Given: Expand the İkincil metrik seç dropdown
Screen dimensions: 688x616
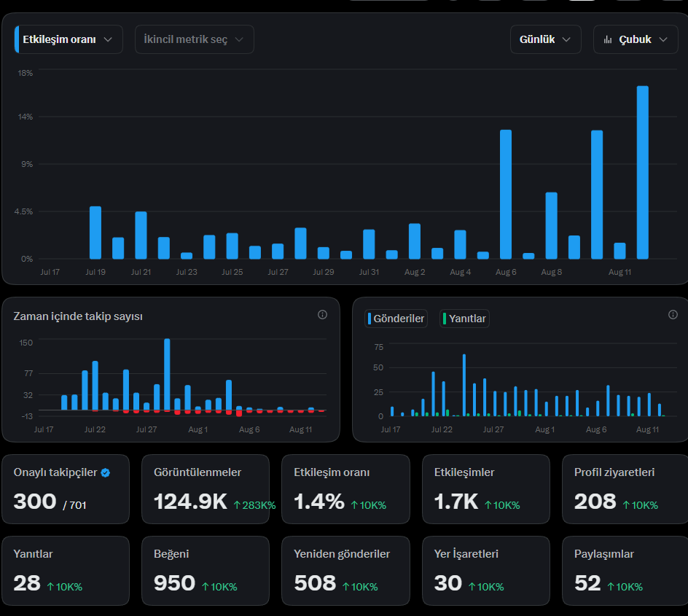Looking at the screenshot, I should pos(195,39).
